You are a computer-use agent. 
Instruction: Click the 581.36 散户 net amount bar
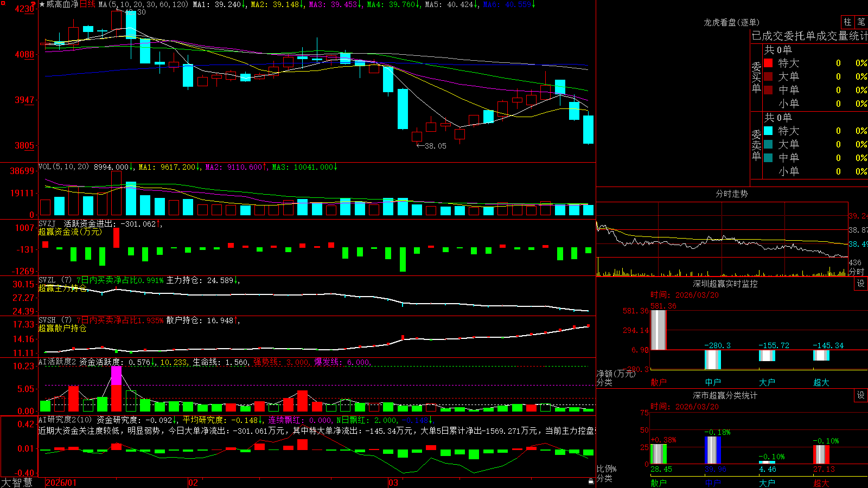coord(659,330)
